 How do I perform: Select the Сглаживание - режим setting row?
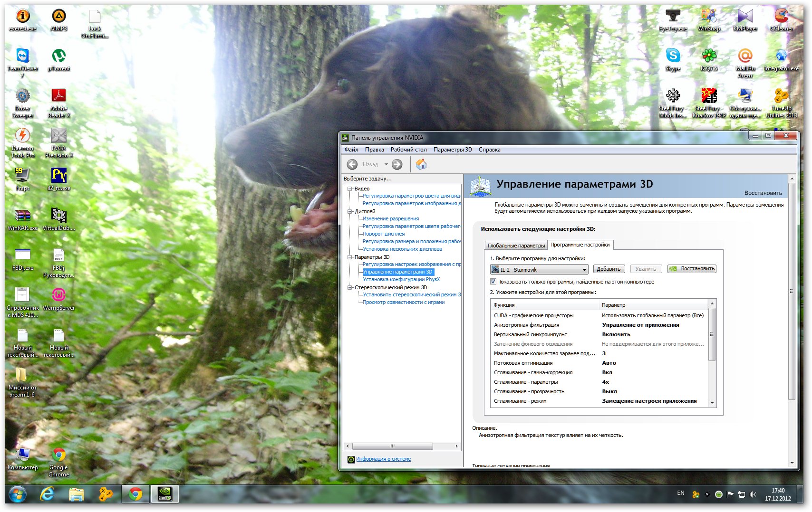coord(599,401)
